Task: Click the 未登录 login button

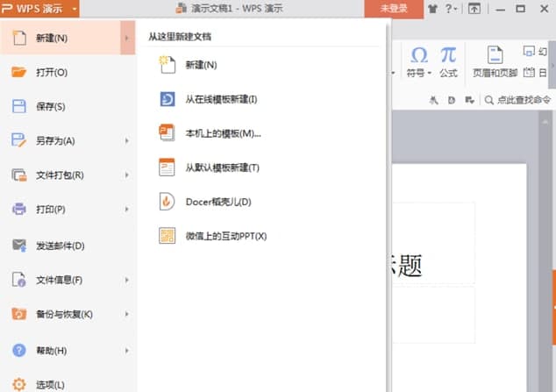Action: (394, 9)
